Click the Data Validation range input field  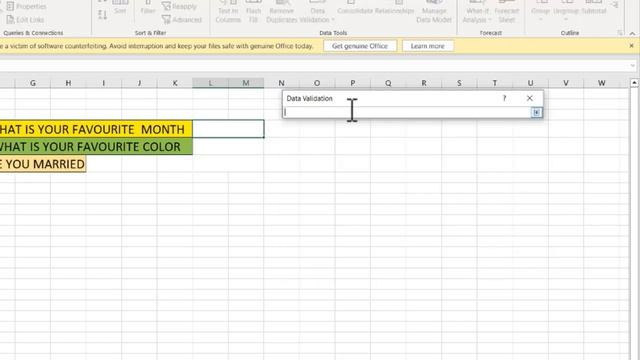click(407, 112)
